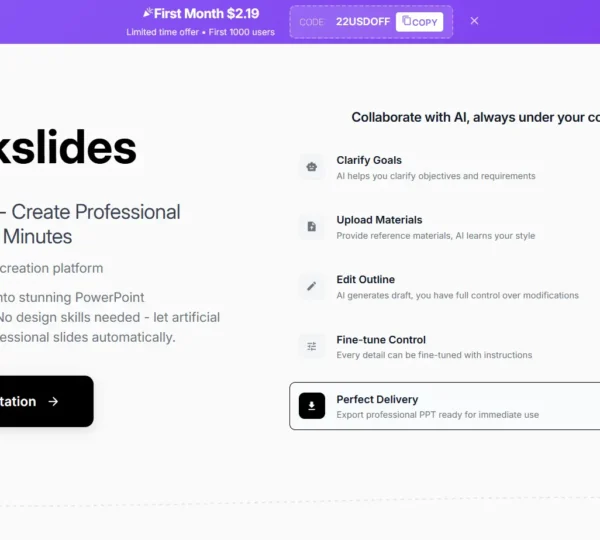
Task: Click the Clarify Goals robot icon
Action: point(312,167)
